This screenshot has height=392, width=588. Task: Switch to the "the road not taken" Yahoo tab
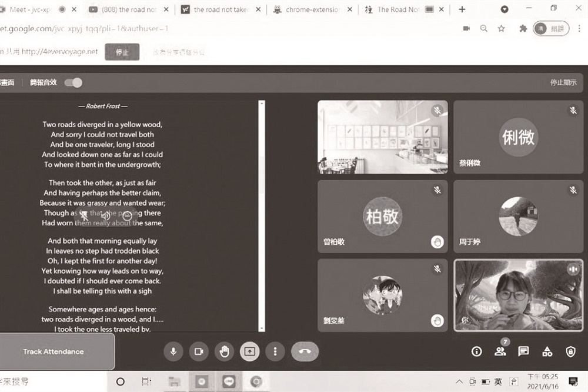(221, 10)
